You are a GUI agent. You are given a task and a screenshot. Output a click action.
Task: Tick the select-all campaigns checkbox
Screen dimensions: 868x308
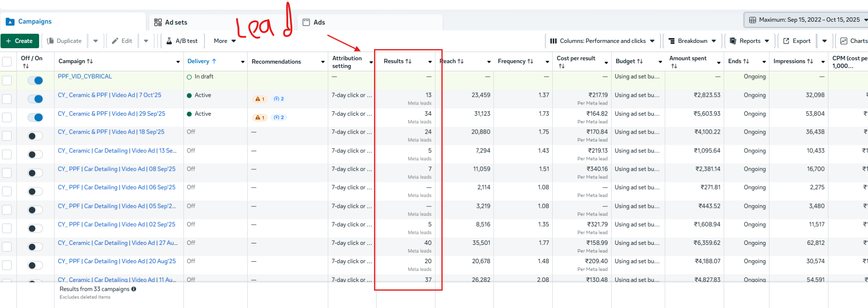[x=7, y=62]
